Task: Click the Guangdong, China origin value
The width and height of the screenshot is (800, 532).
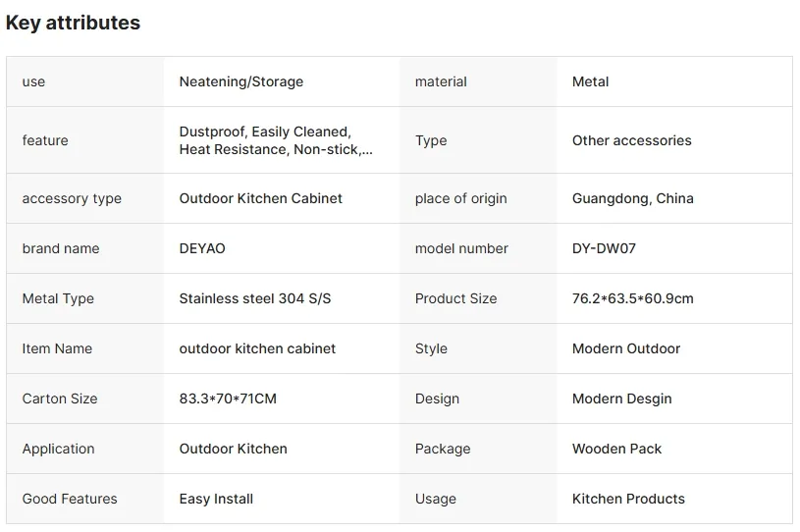Action: 633,198
